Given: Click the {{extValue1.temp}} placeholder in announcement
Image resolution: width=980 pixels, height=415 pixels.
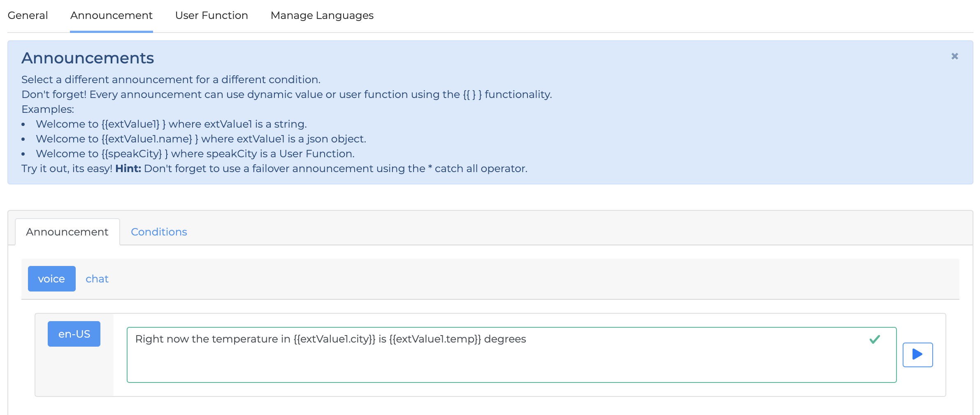Looking at the screenshot, I should pyautogui.click(x=435, y=339).
